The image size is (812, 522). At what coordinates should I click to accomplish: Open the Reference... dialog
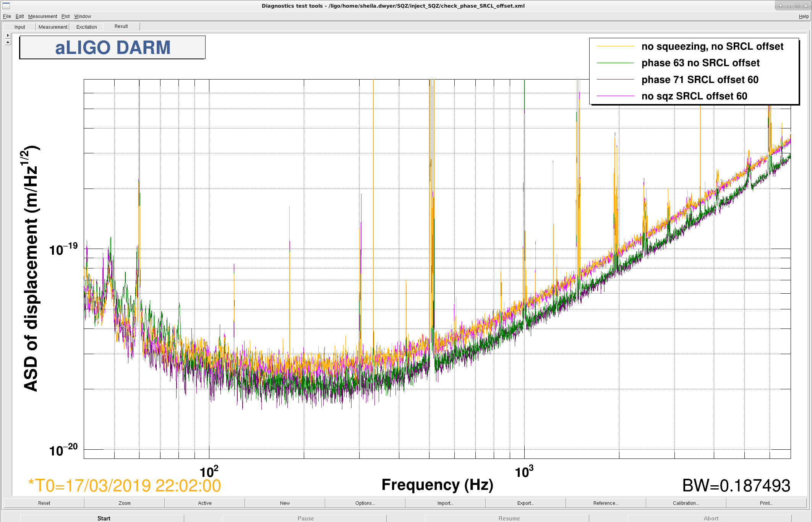tap(606, 503)
